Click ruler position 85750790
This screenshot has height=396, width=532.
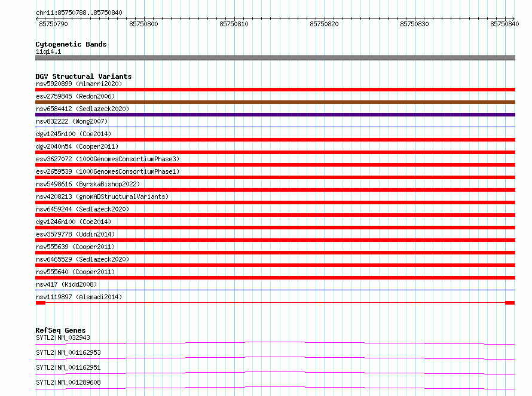53,24
